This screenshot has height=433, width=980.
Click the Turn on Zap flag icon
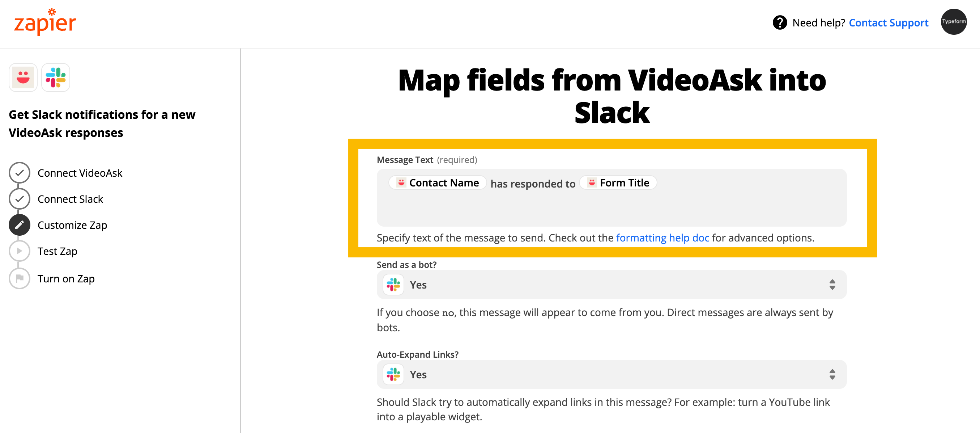point(20,278)
